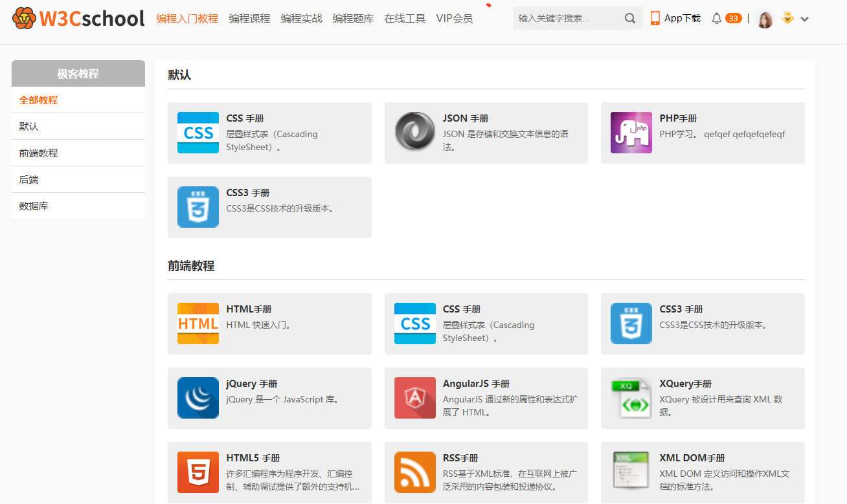Open the AngularJS 手册 icon
The width and height of the screenshot is (847, 504).
pyautogui.click(x=415, y=398)
